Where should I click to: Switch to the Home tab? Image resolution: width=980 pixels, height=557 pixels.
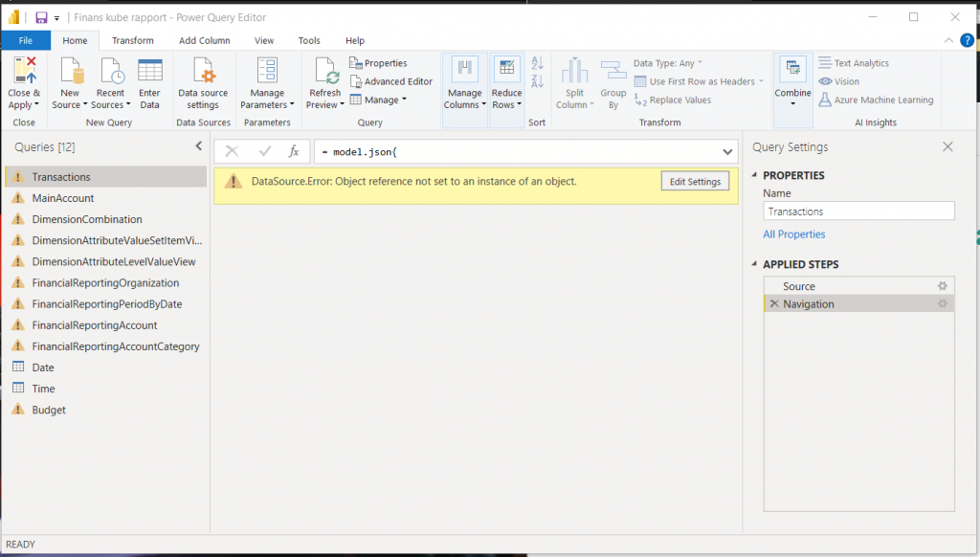[75, 40]
